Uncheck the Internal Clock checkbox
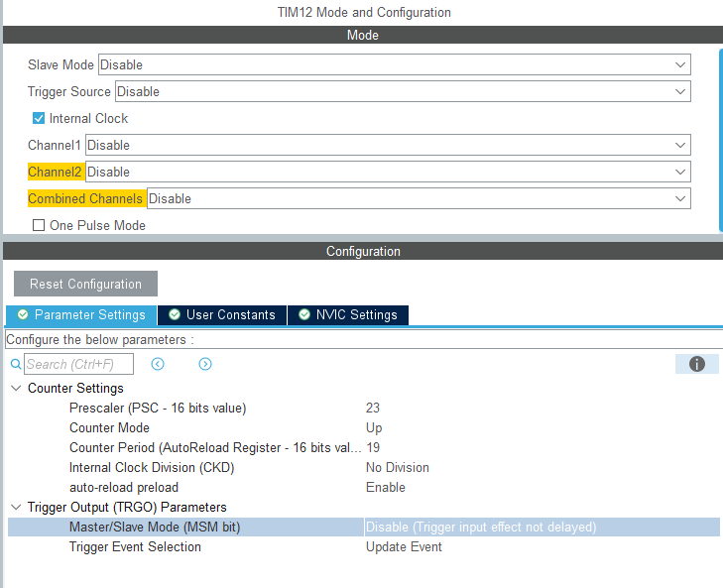 point(39,119)
